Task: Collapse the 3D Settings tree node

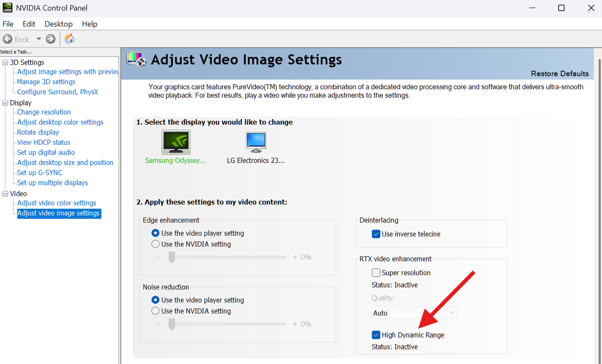Action: (5, 63)
